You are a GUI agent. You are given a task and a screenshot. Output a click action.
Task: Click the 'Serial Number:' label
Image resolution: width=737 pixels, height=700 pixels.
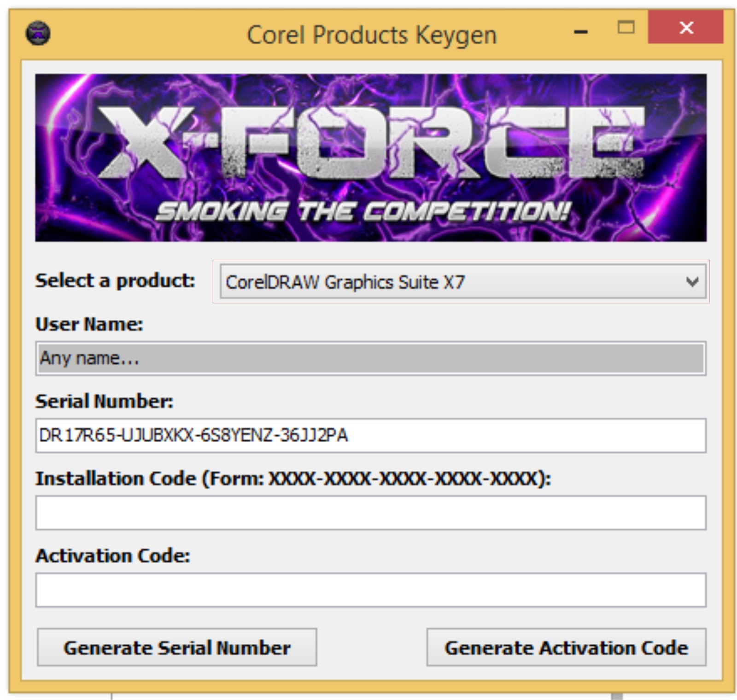(x=105, y=401)
